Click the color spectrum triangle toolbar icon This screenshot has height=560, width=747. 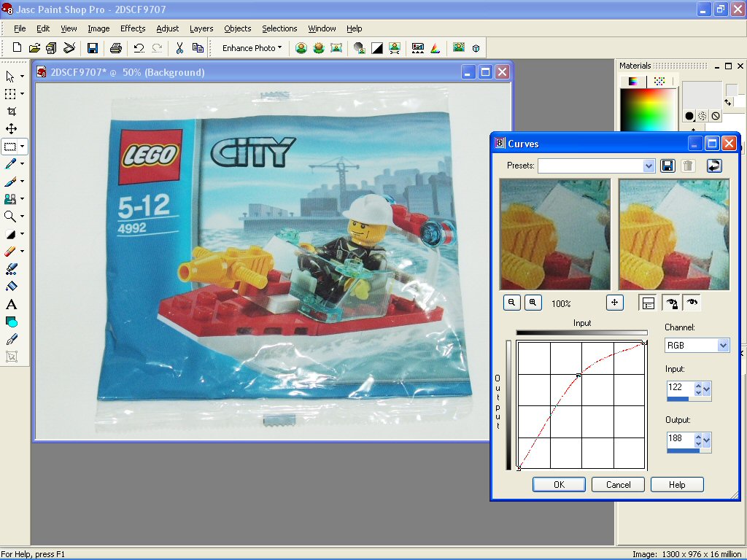[436, 47]
